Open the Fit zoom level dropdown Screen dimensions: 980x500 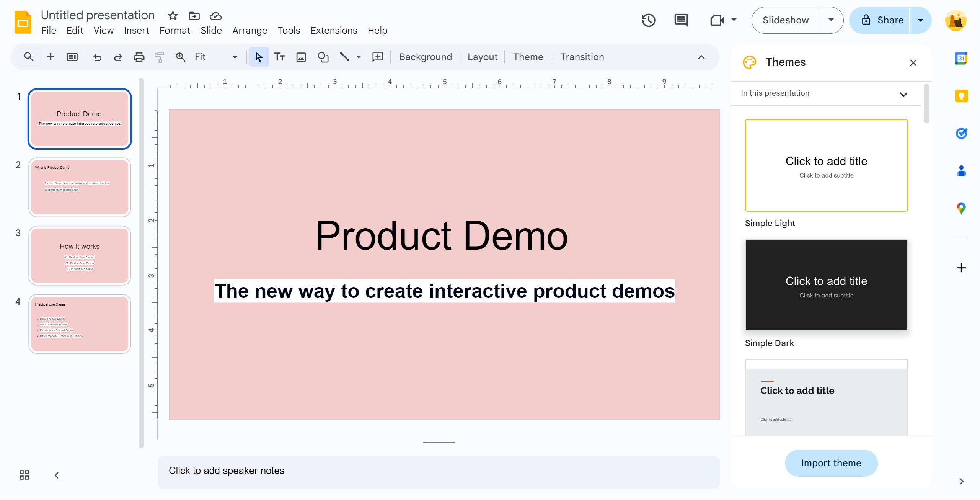tap(216, 57)
